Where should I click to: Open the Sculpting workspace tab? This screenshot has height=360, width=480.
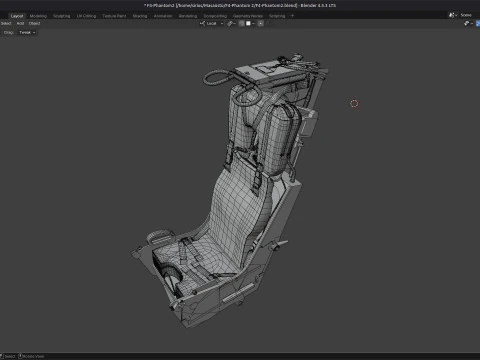(62, 16)
